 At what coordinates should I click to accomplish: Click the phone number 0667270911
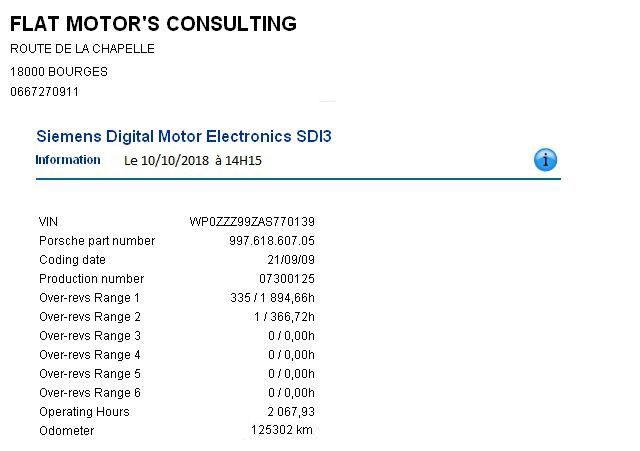44,92
